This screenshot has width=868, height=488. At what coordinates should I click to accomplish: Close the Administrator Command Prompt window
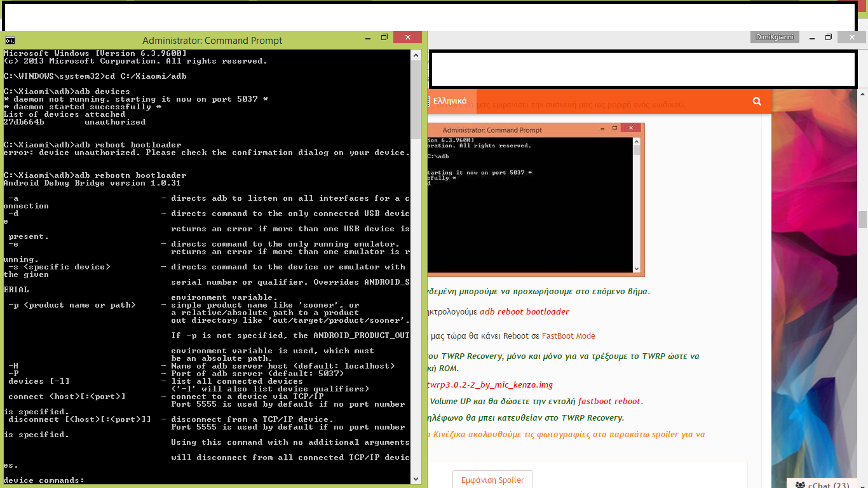click(x=407, y=38)
